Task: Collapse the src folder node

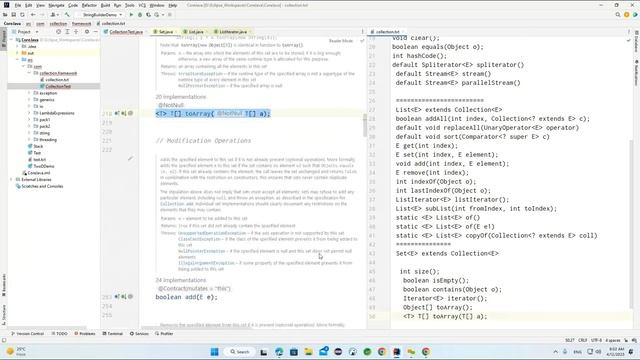Action: point(18,60)
